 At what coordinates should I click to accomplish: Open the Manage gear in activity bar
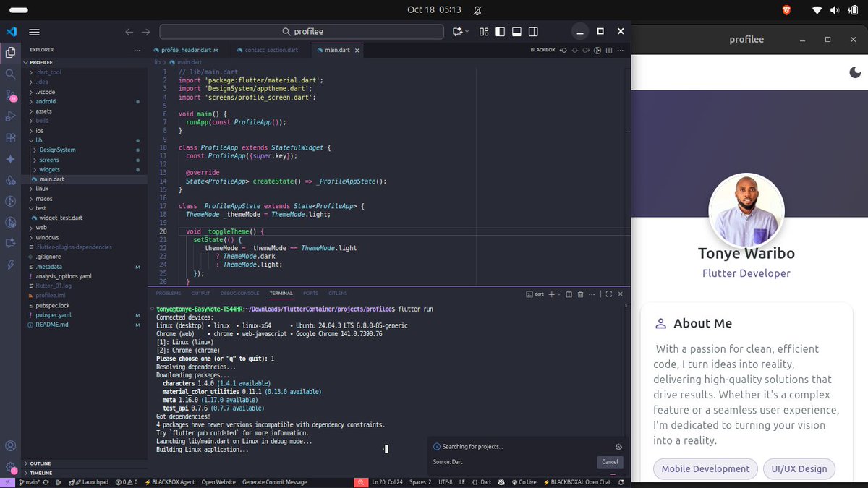click(x=10, y=468)
